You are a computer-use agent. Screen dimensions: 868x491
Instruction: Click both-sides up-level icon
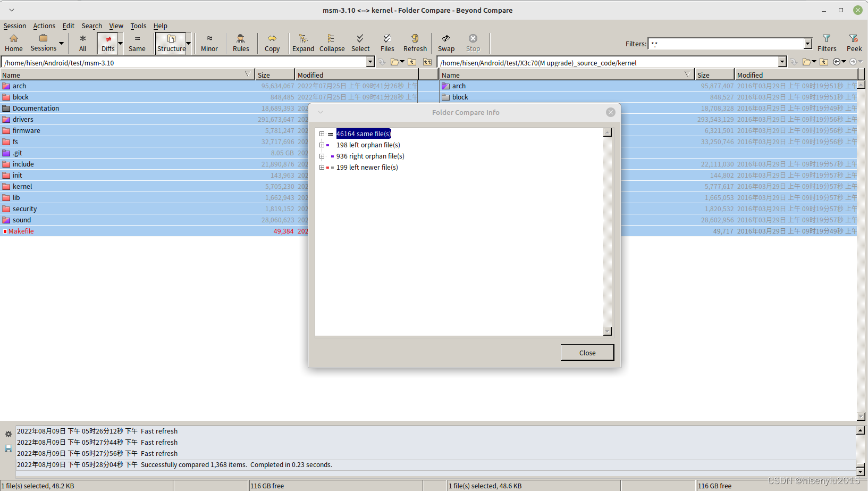tap(427, 62)
